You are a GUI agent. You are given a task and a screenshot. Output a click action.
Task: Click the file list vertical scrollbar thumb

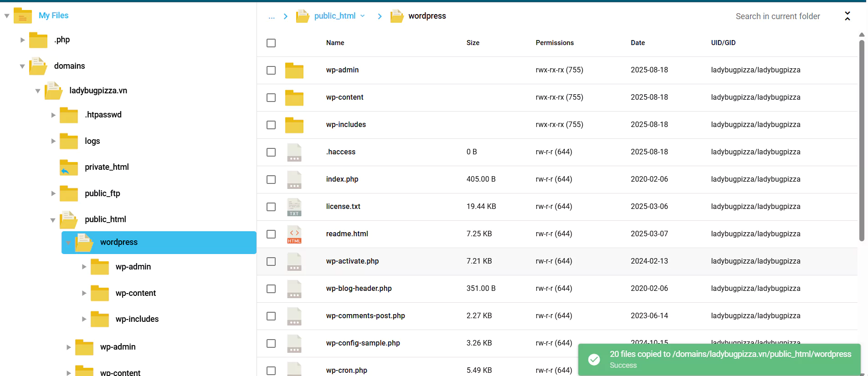pyautogui.click(x=862, y=141)
